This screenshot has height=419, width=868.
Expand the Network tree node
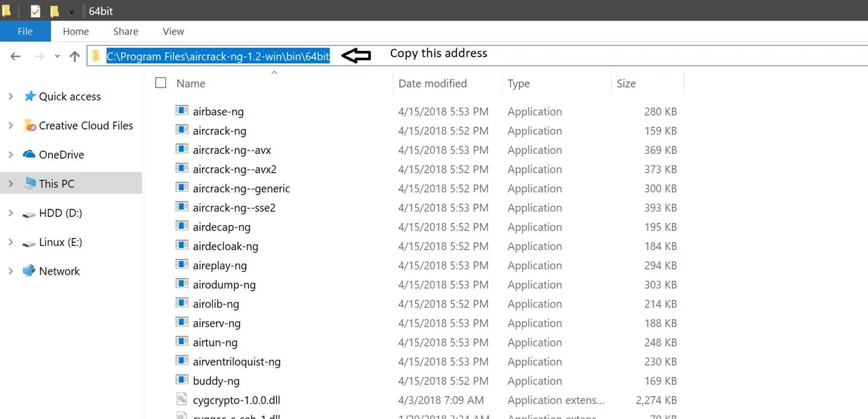pyautogui.click(x=10, y=271)
